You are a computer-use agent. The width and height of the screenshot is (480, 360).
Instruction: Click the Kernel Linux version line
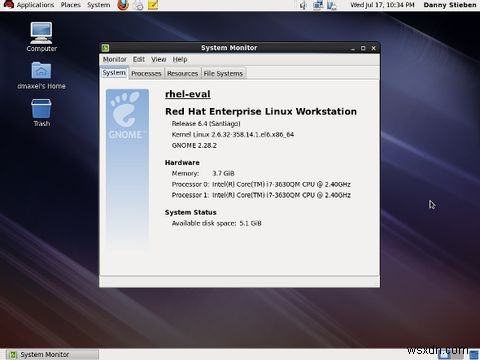click(233, 135)
